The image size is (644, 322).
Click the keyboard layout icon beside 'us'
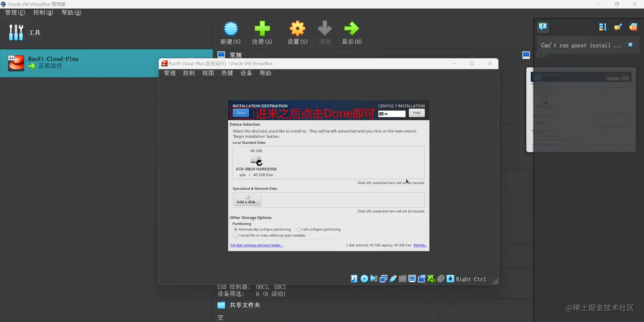(381, 114)
